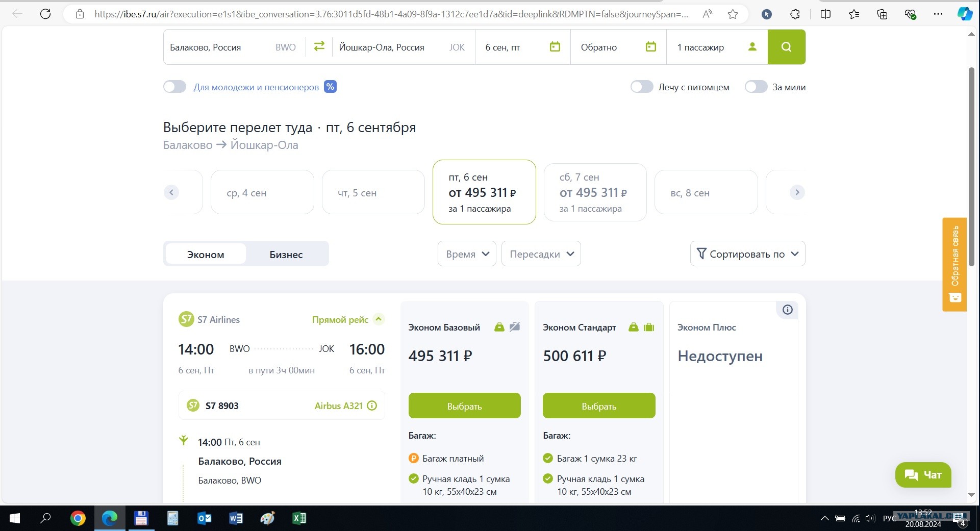Show Airbus A321 aircraft info
The height and width of the screenshot is (531, 980).
pyautogui.click(x=372, y=406)
